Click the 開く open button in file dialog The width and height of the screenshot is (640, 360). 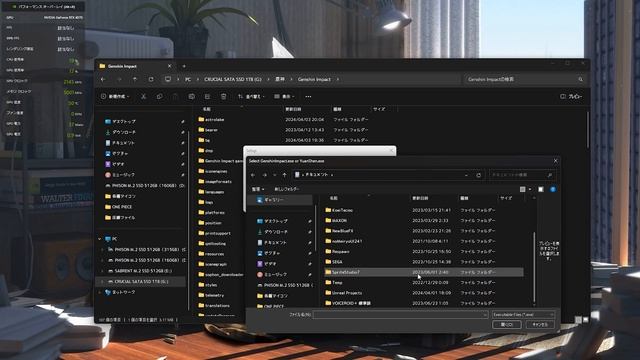coord(507,325)
